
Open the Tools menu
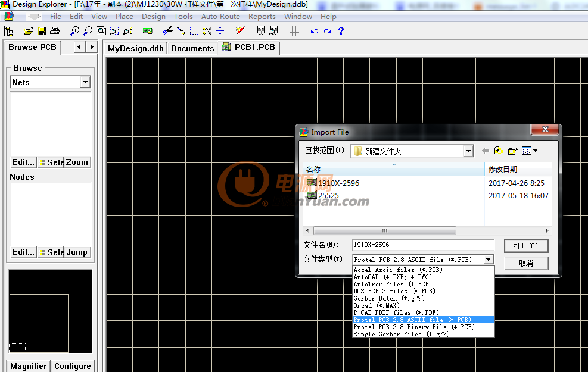point(183,17)
